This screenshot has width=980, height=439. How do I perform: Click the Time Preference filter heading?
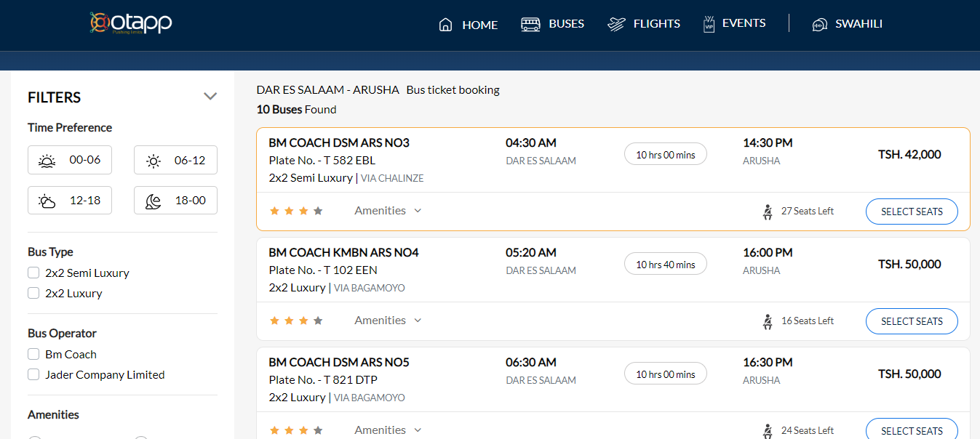(70, 128)
